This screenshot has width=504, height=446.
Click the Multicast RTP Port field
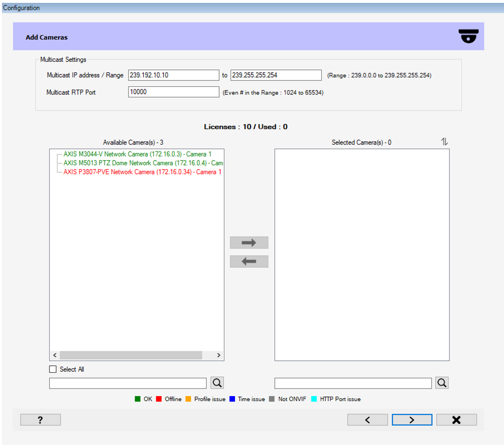tap(174, 92)
